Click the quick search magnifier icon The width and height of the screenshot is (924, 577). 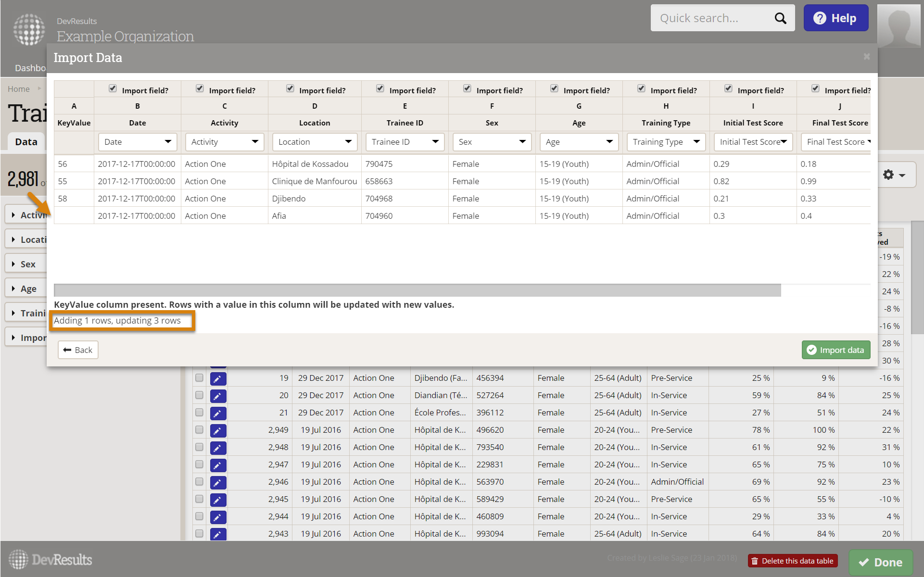[780, 18]
